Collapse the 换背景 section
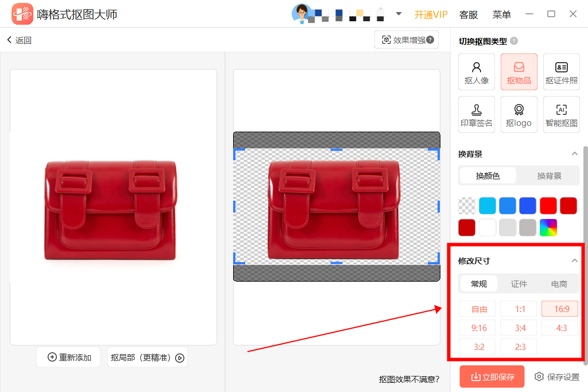The height and width of the screenshot is (392, 588). 574,153
